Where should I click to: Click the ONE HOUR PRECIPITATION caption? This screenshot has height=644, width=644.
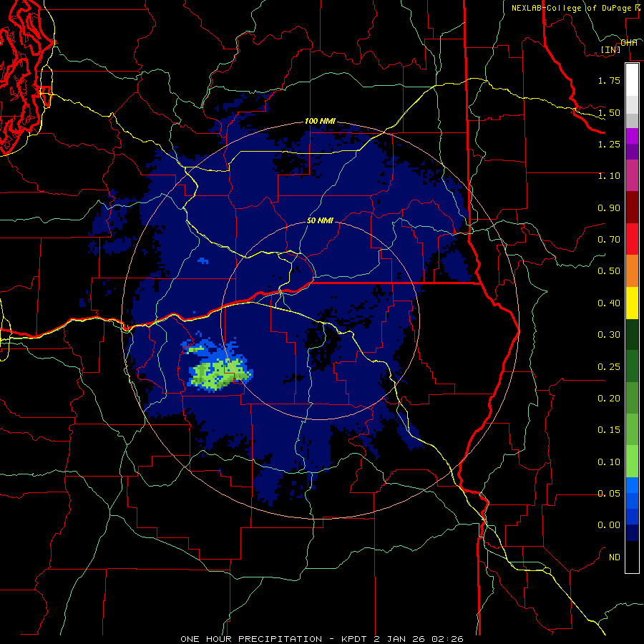[322, 639]
